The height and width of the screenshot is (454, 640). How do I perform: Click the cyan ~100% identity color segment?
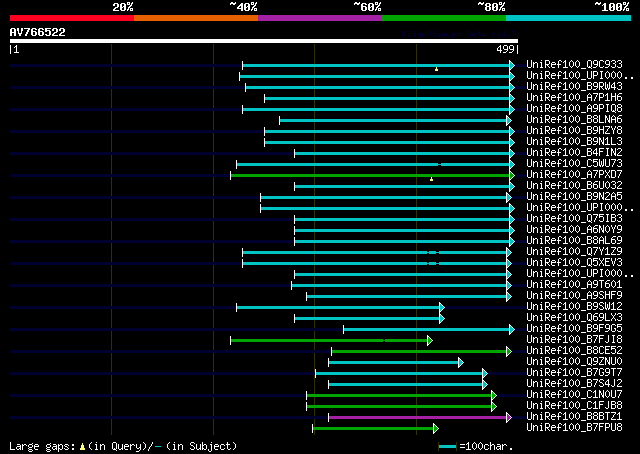pos(569,18)
